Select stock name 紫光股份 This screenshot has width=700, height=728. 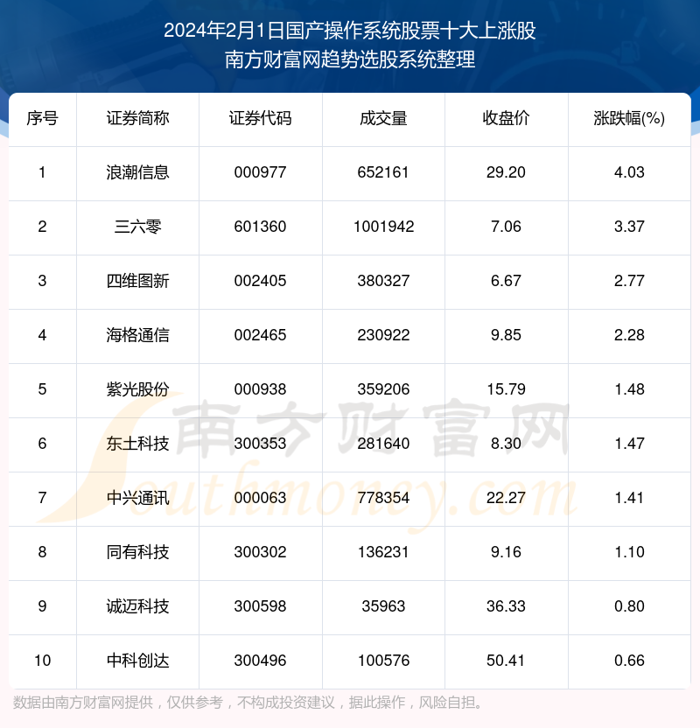[x=138, y=389]
